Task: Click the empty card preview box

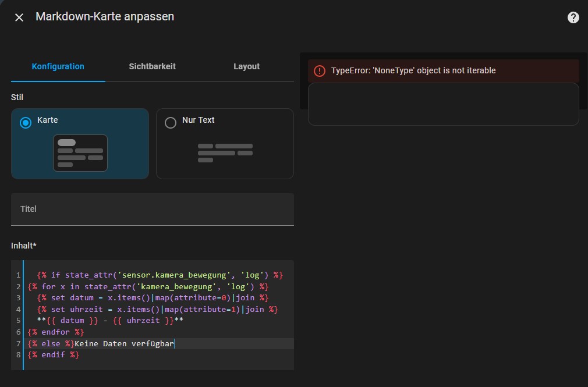Action: point(443,104)
